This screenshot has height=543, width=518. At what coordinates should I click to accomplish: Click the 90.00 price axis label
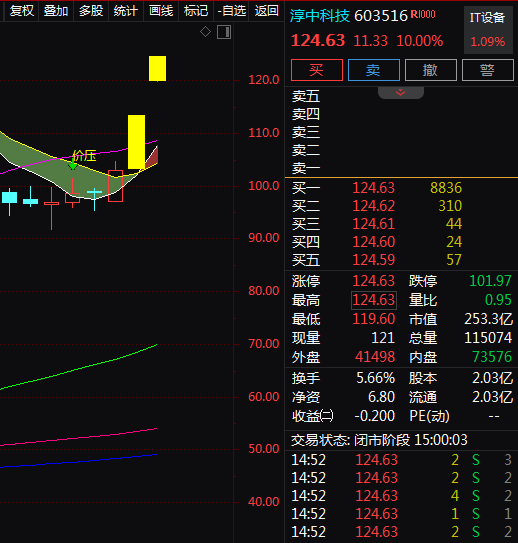264,238
